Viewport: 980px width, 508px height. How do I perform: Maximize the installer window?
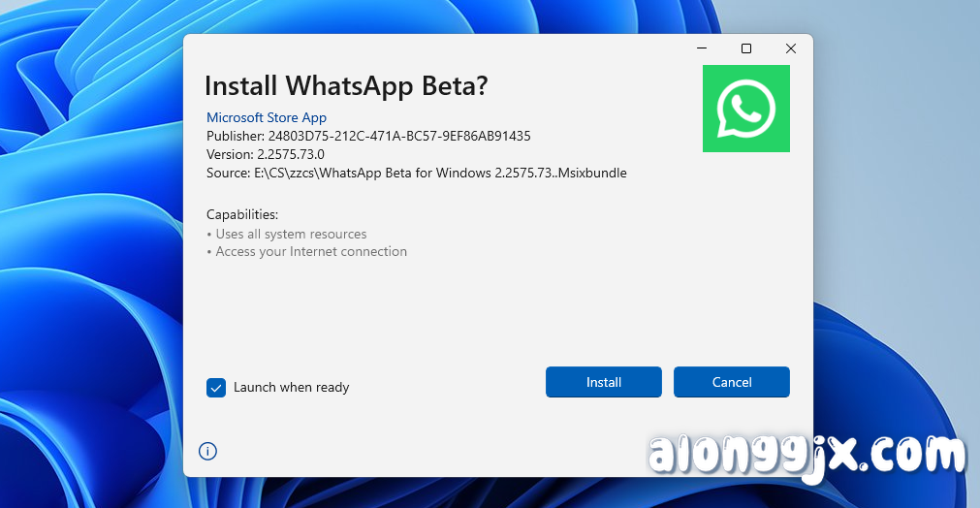746,48
